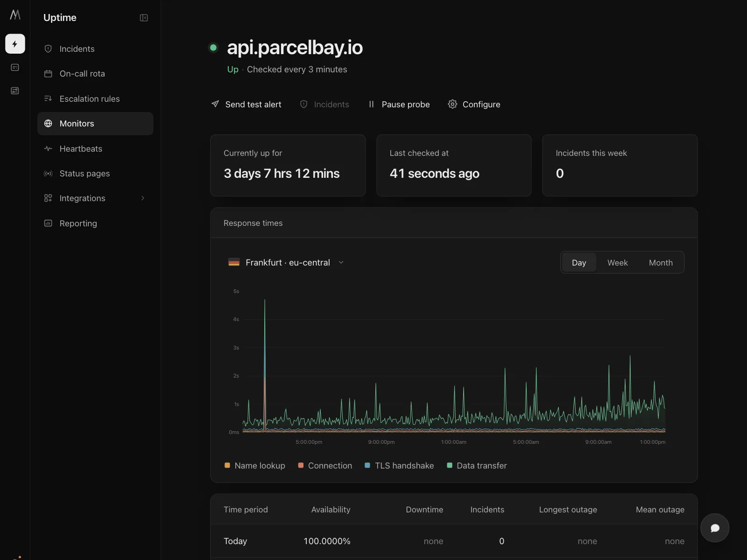Click the 'Today' row label
The height and width of the screenshot is (560, 747).
(235, 541)
